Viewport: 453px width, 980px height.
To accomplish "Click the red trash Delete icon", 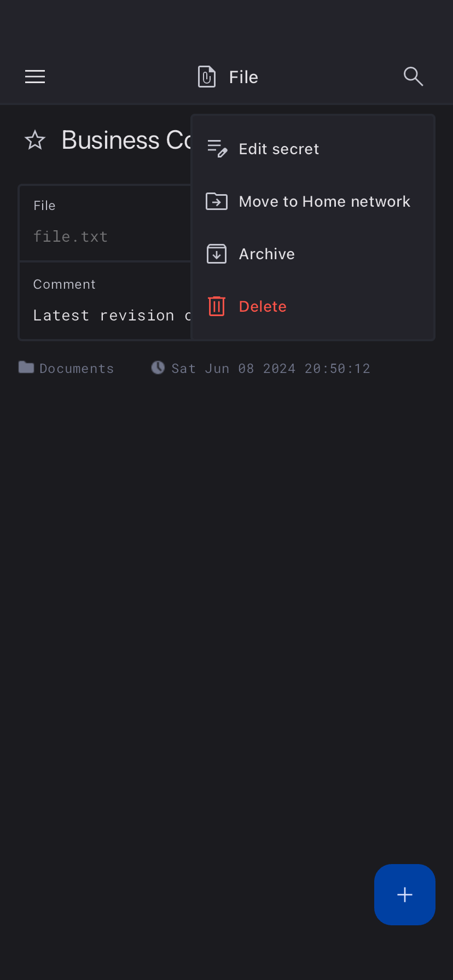I will [x=217, y=306].
